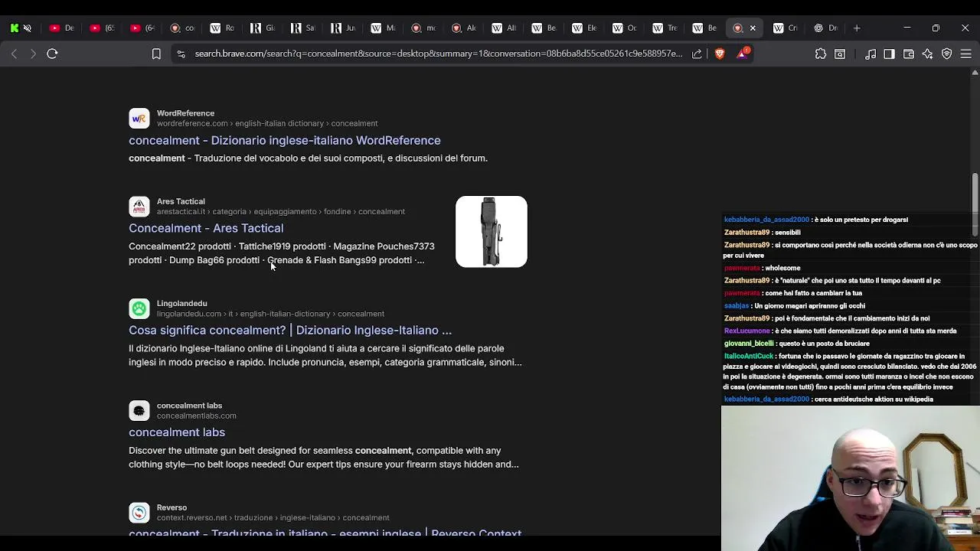The image size is (980, 551).
Task: Open the Brave Shields lion icon
Action: (720, 54)
